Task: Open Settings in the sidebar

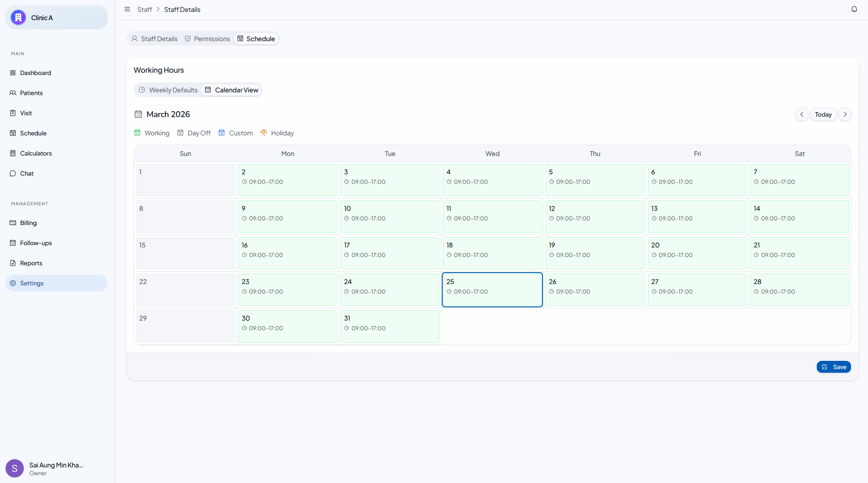Action: [56, 283]
